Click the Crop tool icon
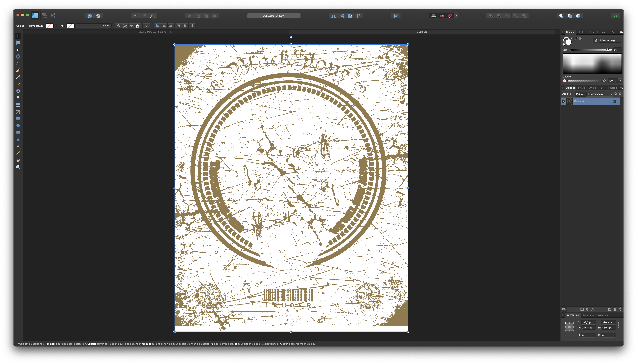This screenshot has width=637, height=364. (18, 112)
